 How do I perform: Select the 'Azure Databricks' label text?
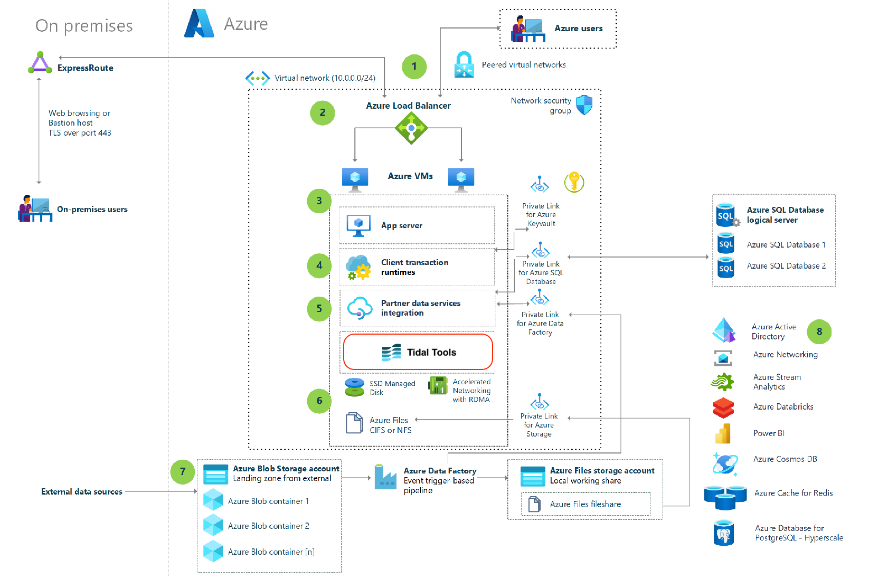[783, 406]
